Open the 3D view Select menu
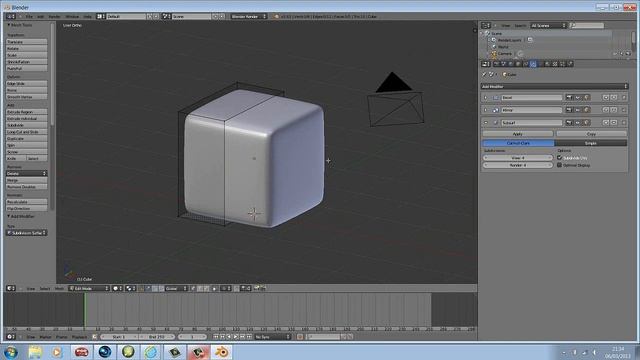The height and width of the screenshot is (360, 640). pyautogui.click(x=44, y=288)
